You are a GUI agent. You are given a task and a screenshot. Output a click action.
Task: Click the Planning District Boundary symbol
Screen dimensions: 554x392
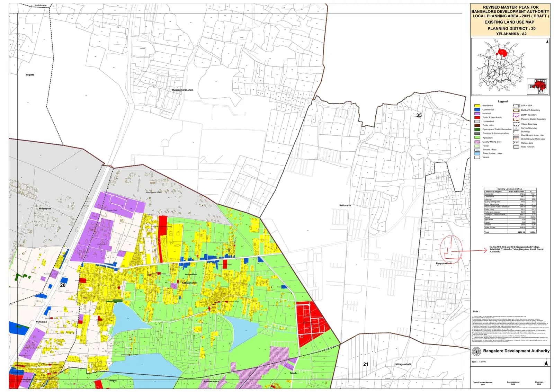point(516,119)
